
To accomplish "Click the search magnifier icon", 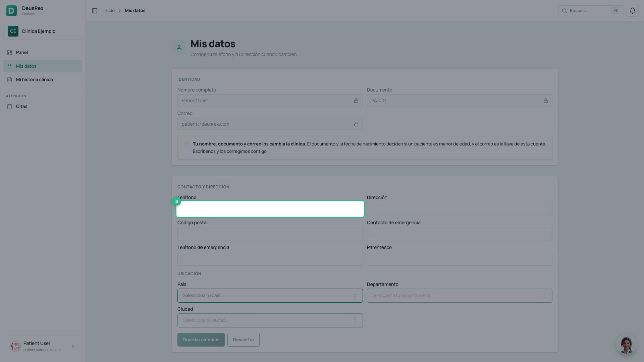I will click(565, 11).
